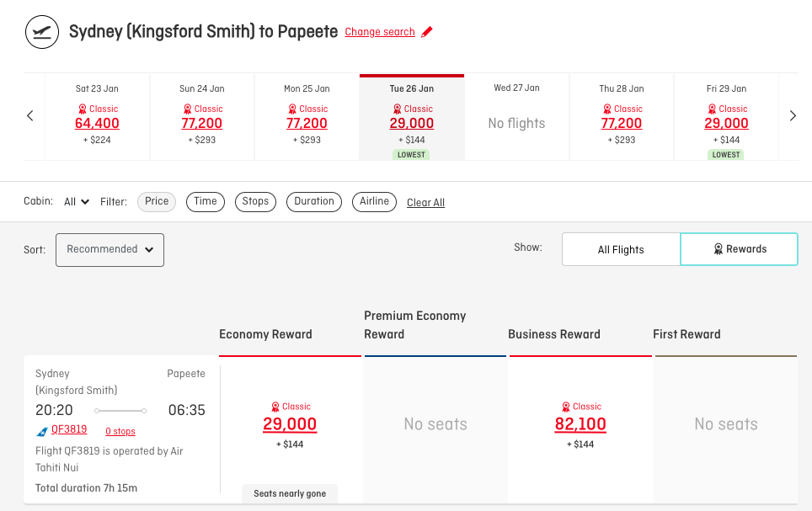
Task: Click the Classic ribbon icon in Economy fare
Action: coord(275,407)
